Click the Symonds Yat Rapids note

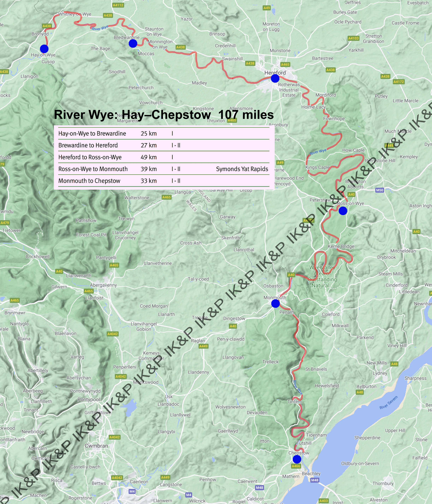(x=242, y=169)
